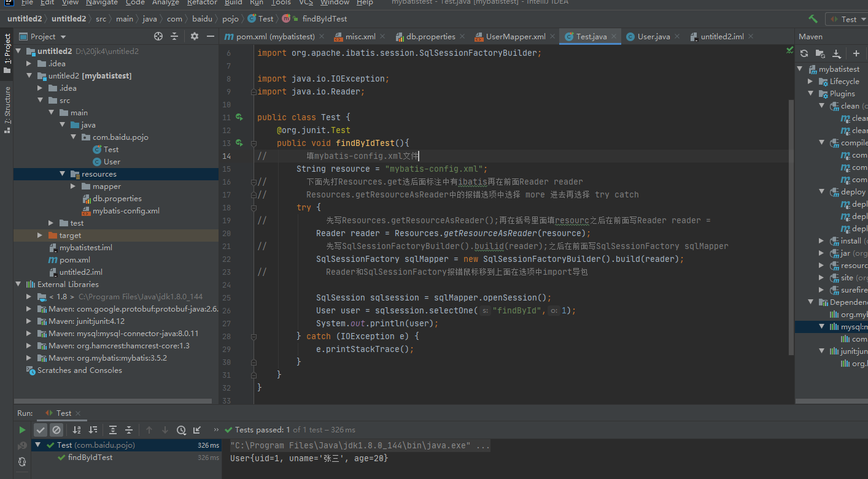
Task: Click the findByIdTest breadcrumb in navigation bar
Action: (324, 19)
